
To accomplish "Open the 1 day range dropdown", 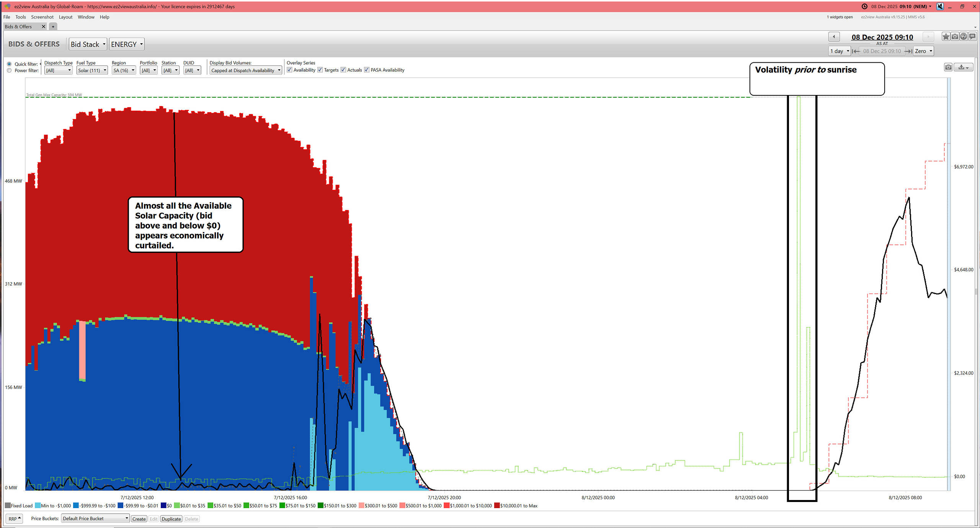I will (x=840, y=51).
